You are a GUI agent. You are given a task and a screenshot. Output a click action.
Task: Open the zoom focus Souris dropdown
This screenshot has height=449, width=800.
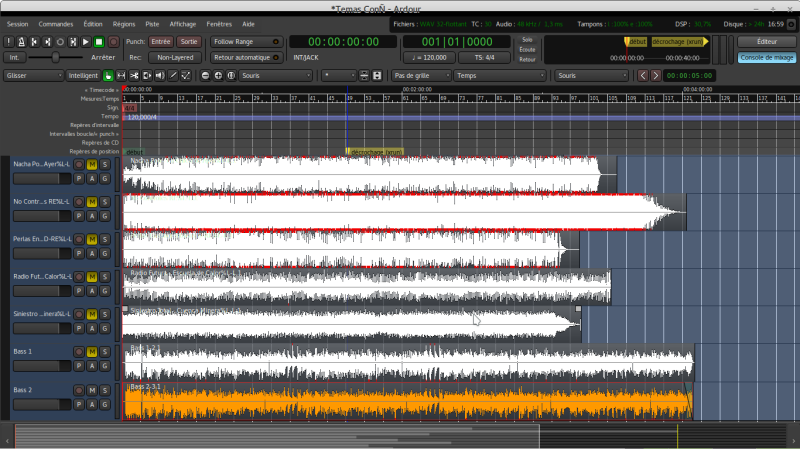(276, 76)
